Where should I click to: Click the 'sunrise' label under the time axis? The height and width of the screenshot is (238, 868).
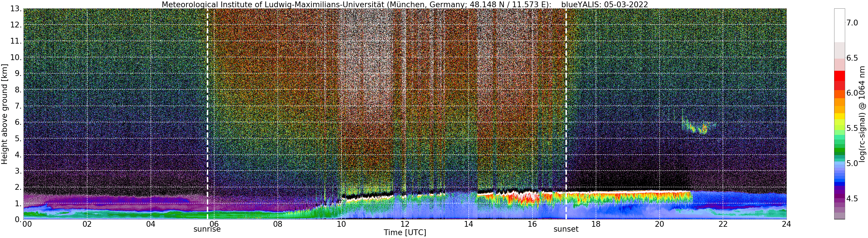(207, 229)
